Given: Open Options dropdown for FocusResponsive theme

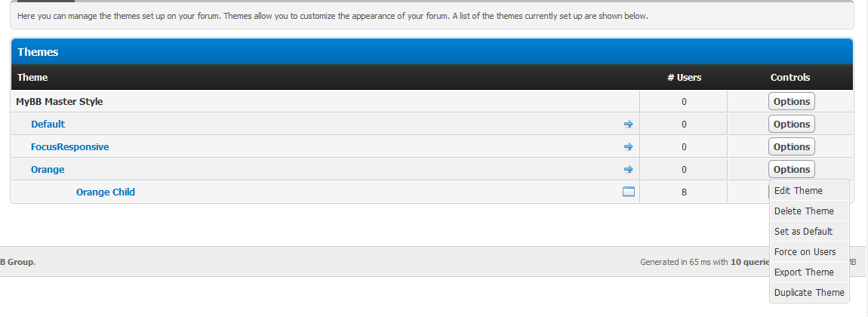Looking at the screenshot, I should tap(792, 146).
